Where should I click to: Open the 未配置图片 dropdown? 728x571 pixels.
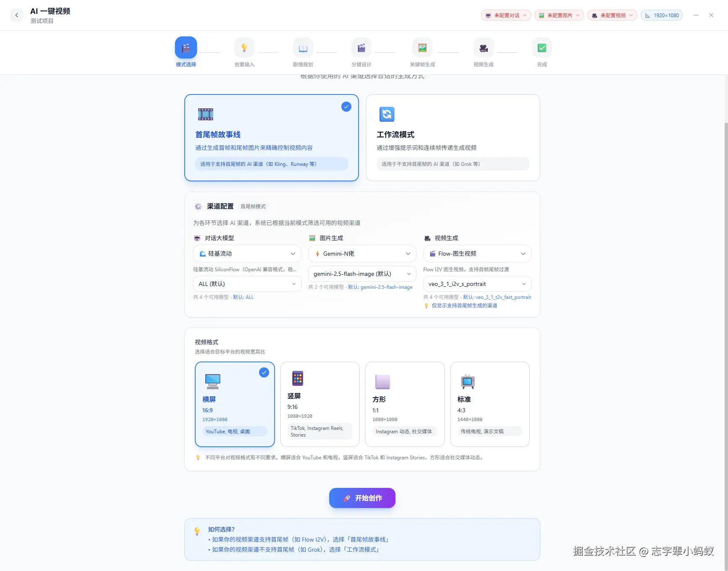coord(559,15)
